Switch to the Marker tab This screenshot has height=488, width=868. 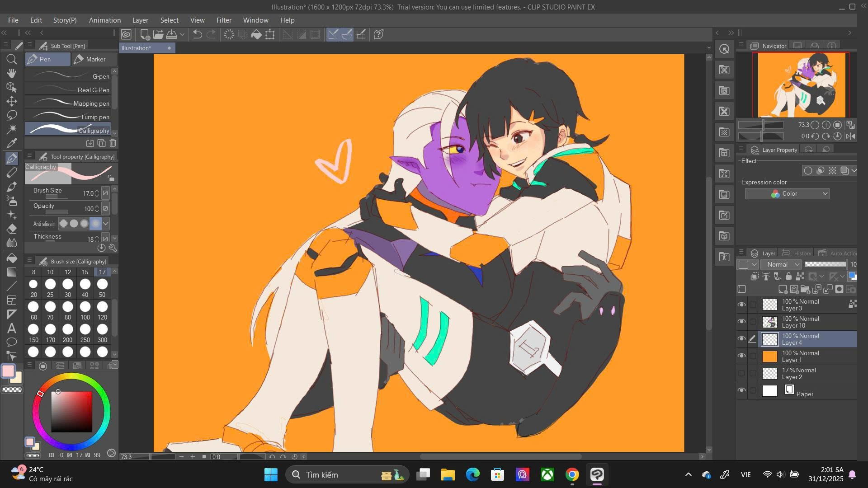[x=94, y=59]
